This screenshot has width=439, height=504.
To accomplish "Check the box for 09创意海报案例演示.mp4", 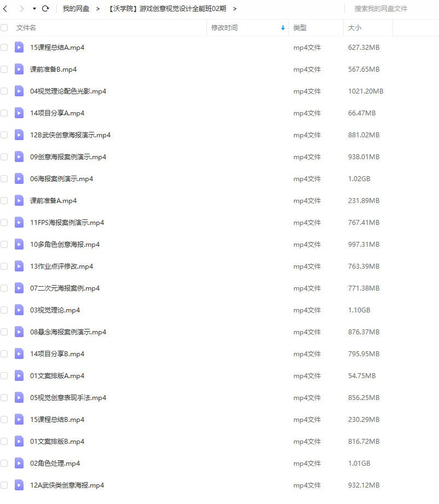I will tap(4, 157).
